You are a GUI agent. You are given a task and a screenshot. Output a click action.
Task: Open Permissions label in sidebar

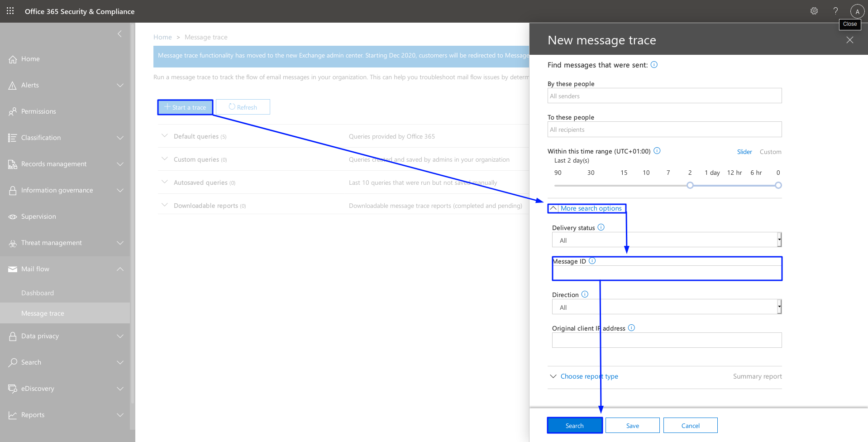(38, 111)
